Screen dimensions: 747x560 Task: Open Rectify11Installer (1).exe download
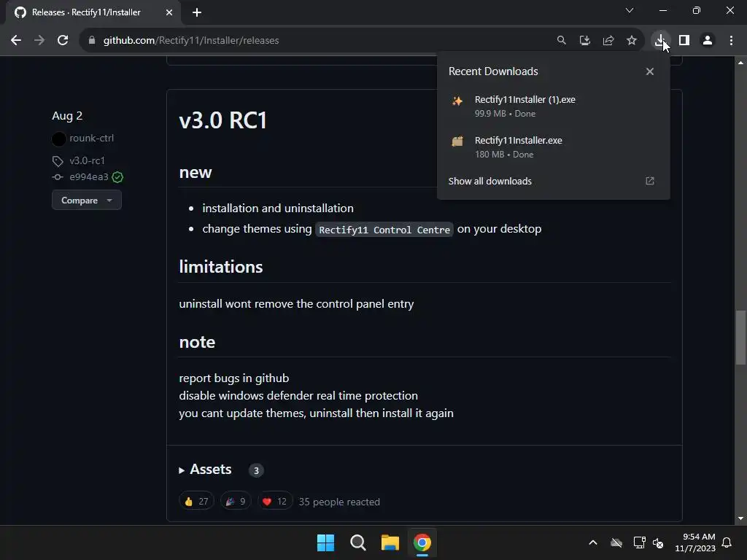pyautogui.click(x=553, y=106)
